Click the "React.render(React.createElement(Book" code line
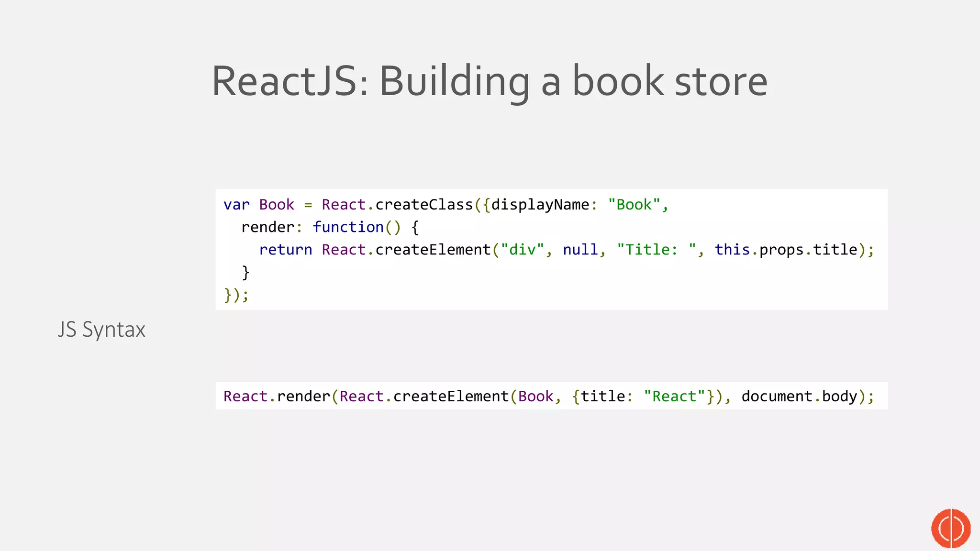Screen dimensions: 980x551 tap(549, 397)
